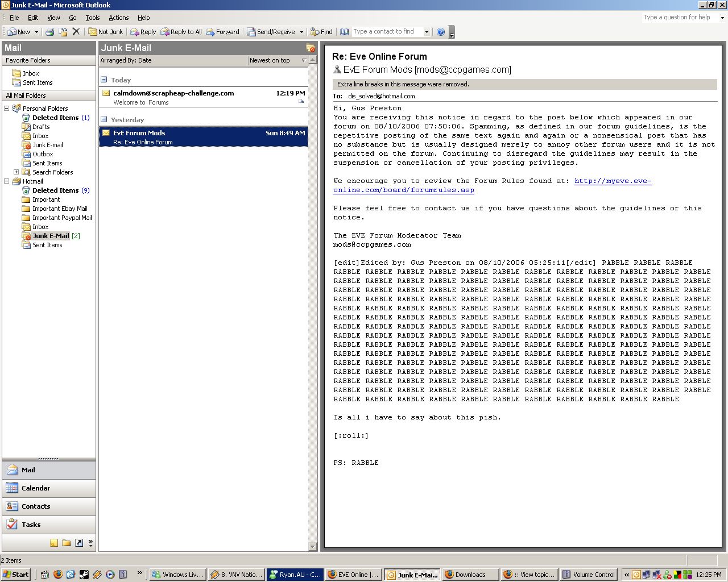Collapse the Personal Folders tree
The height and width of the screenshot is (582, 728).
7,108
